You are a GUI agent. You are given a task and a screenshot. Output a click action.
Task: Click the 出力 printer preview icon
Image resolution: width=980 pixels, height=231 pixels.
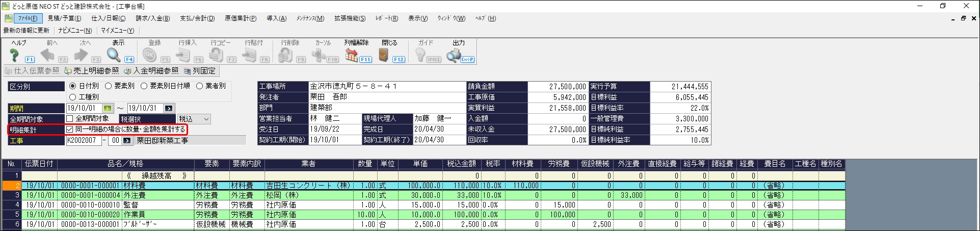click(x=453, y=55)
